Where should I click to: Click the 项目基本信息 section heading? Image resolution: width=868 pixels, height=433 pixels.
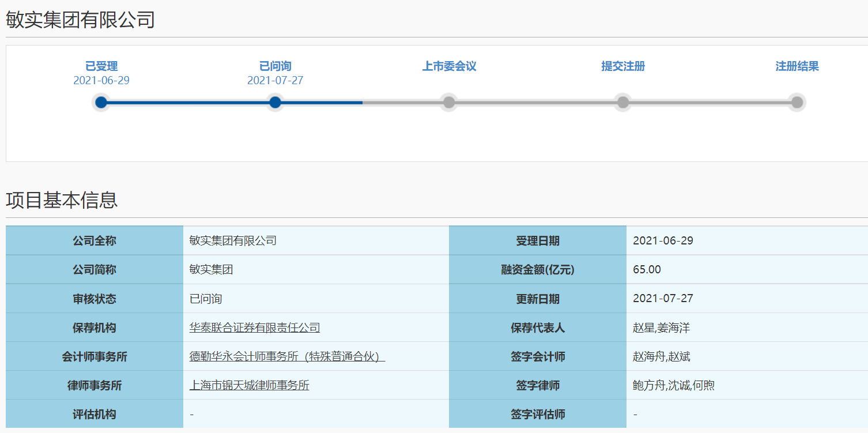click(x=62, y=200)
